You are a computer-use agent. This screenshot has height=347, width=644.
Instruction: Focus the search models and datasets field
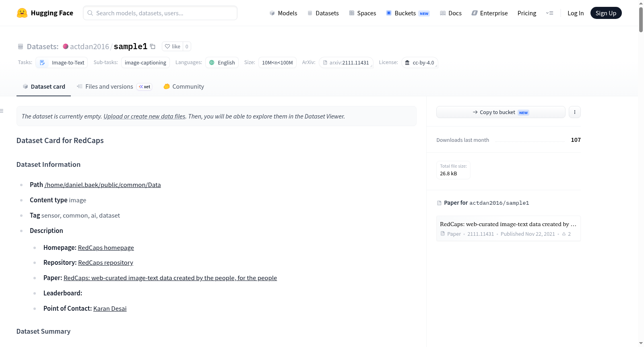[x=160, y=13]
